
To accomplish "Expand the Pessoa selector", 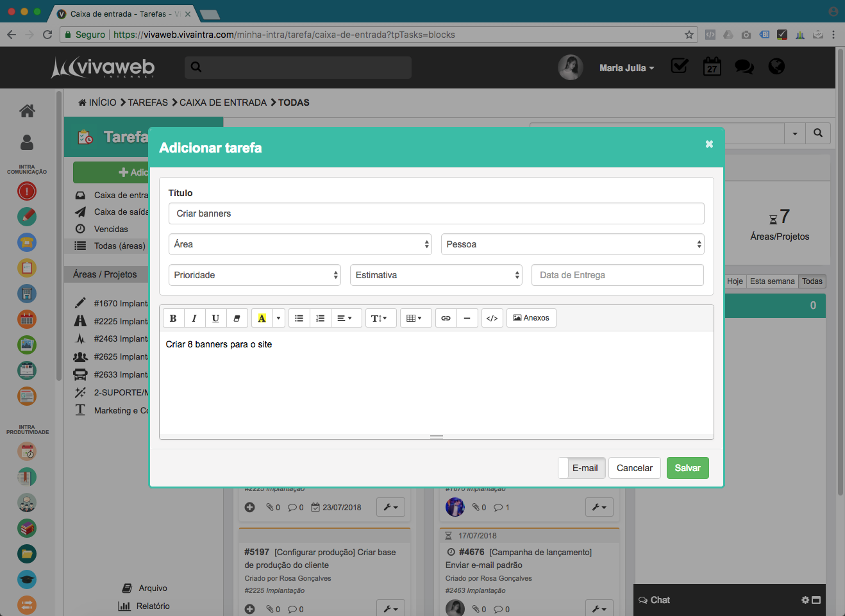I will pos(572,244).
